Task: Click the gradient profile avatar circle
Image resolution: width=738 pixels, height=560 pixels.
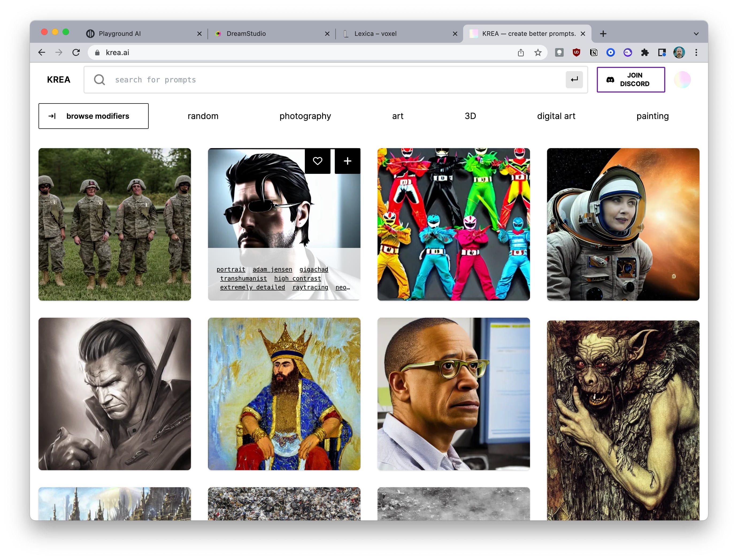Action: [x=683, y=79]
